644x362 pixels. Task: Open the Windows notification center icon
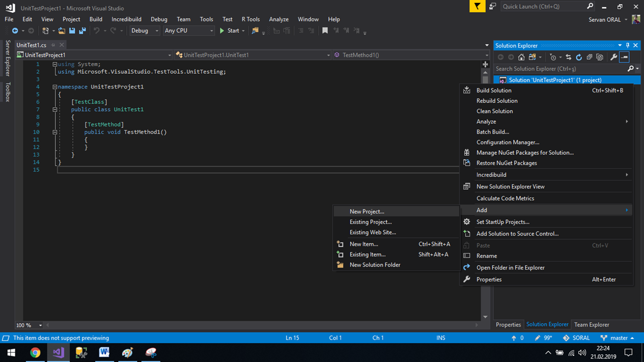[628, 353]
